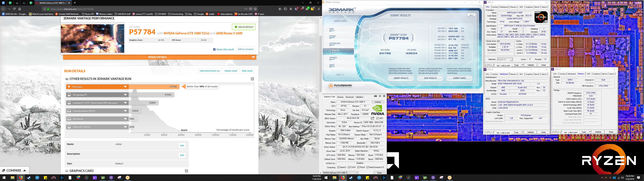Toggle PhysX checkbox in GPU-Z
The image size is (644, 181).
pyautogui.click(x=358, y=167)
